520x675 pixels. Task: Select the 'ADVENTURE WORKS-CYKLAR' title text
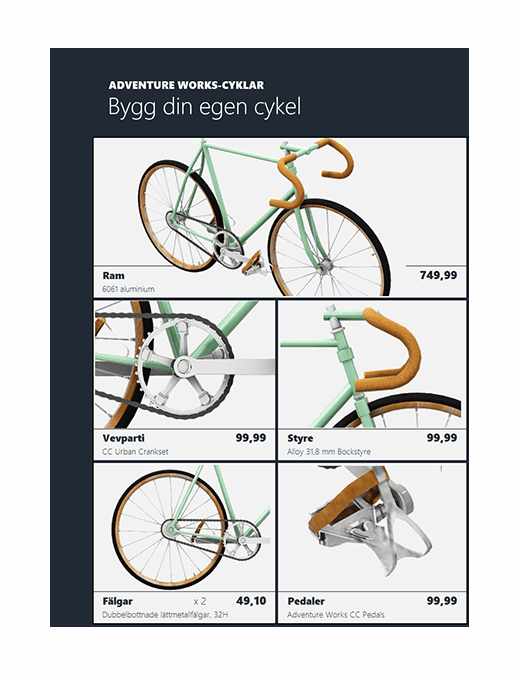(x=186, y=85)
